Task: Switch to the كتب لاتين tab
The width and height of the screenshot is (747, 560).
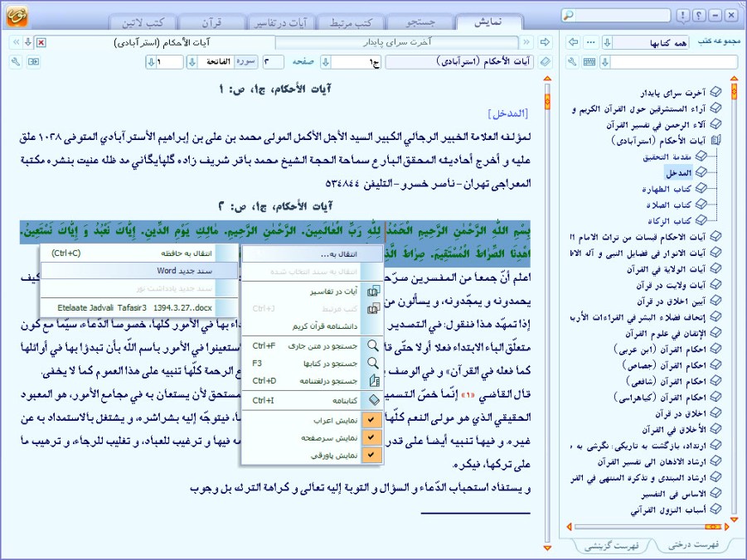Action: pyautogui.click(x=143, y=22)
